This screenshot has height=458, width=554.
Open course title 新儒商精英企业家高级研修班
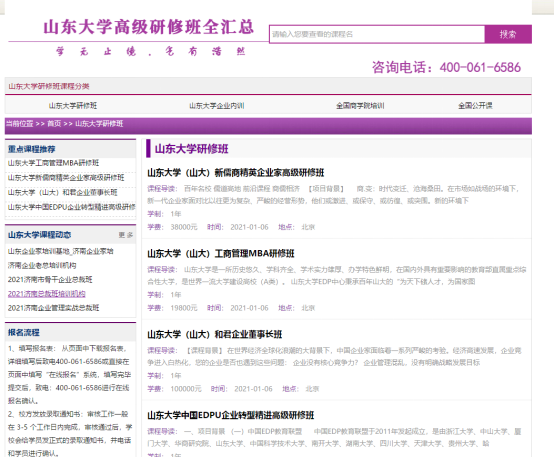pos(236,173)
